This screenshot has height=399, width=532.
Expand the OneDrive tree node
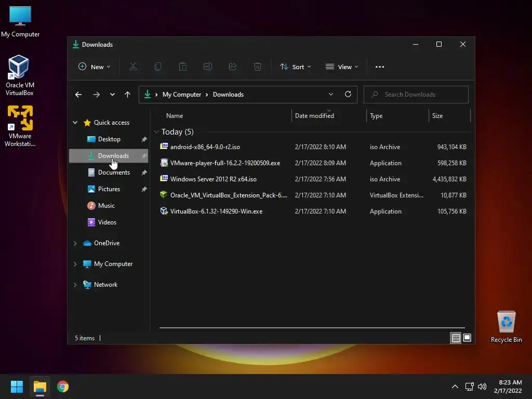[75, 243]
